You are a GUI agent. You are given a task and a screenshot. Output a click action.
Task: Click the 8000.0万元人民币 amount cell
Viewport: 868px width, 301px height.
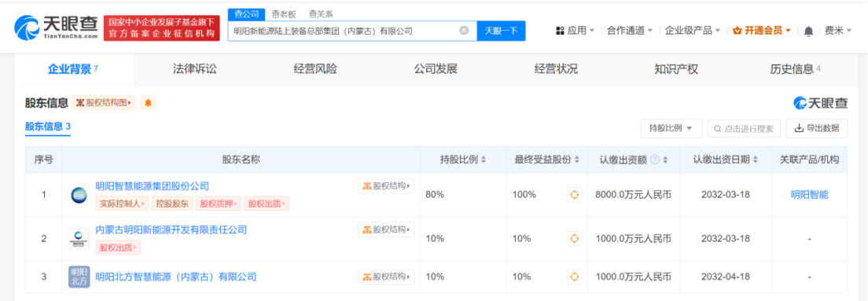point(633,195)
